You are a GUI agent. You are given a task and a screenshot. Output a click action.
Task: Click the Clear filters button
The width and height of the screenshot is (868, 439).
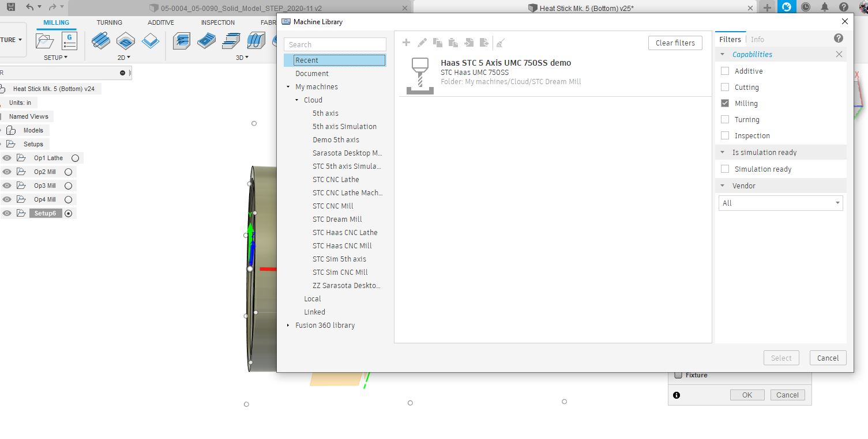(x=675, y=43)
